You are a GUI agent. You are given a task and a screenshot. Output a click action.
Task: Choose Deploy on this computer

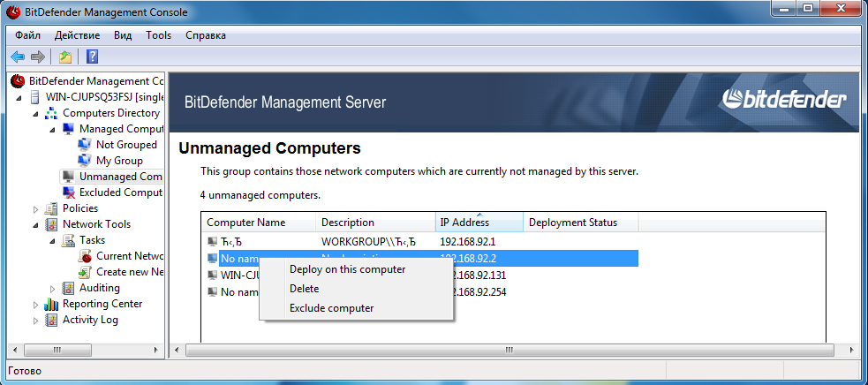pyautogui.click(x=357, y=270)
